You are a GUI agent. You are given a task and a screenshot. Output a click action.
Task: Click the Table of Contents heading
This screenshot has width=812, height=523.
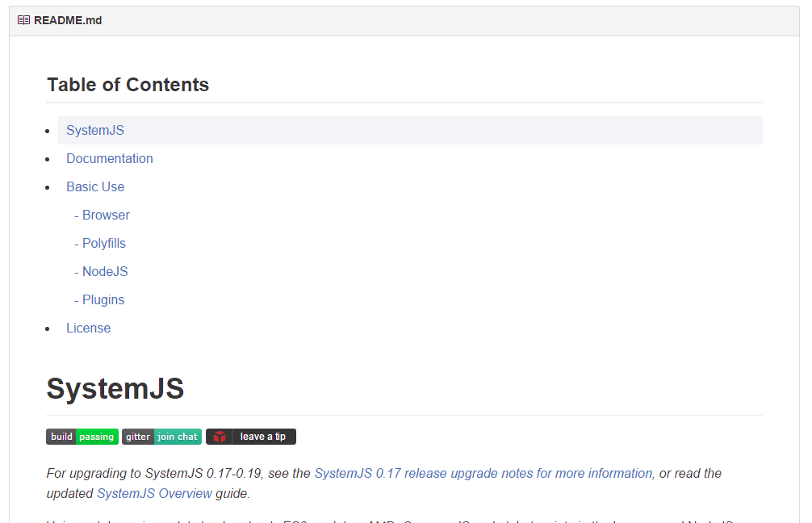[128, 85]
